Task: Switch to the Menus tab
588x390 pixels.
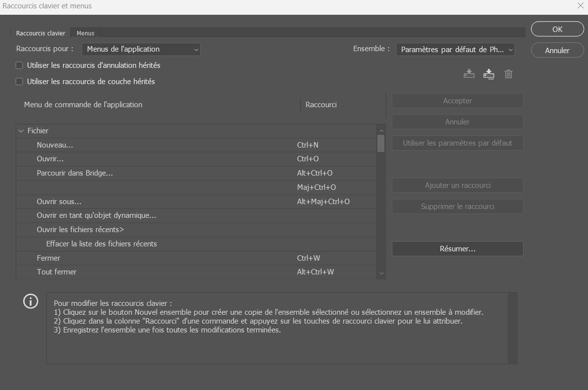Action: coord(86,33)
